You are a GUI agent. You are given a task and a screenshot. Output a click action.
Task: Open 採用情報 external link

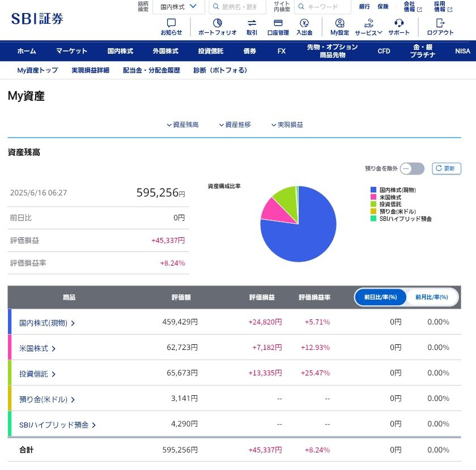click(x=443, y=7)
